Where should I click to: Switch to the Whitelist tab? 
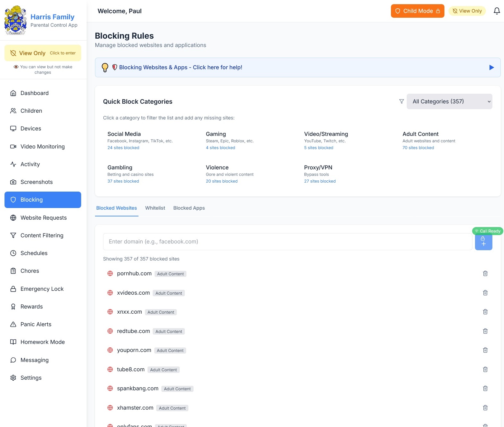[x=155, y=208]
